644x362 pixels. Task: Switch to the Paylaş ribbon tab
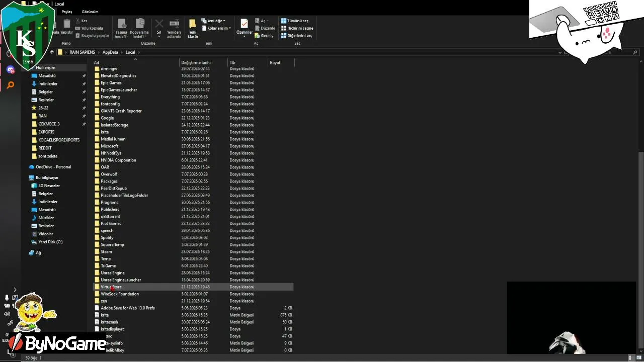(x=67, y=12)
